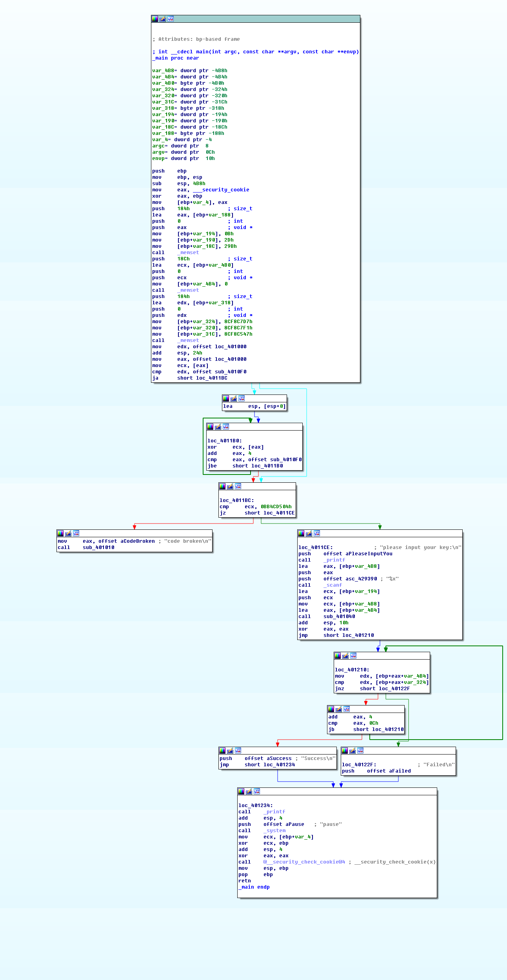Screen dimensions: 507x980
Task: Click the 'sub_401040' call target
Action: pos(339,616)
